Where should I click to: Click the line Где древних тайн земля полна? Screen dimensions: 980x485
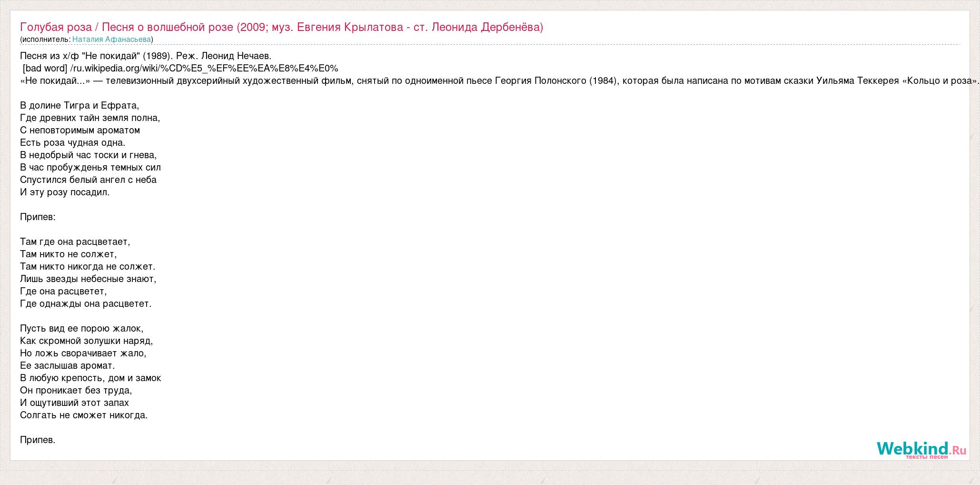click(x=90, y=118)
